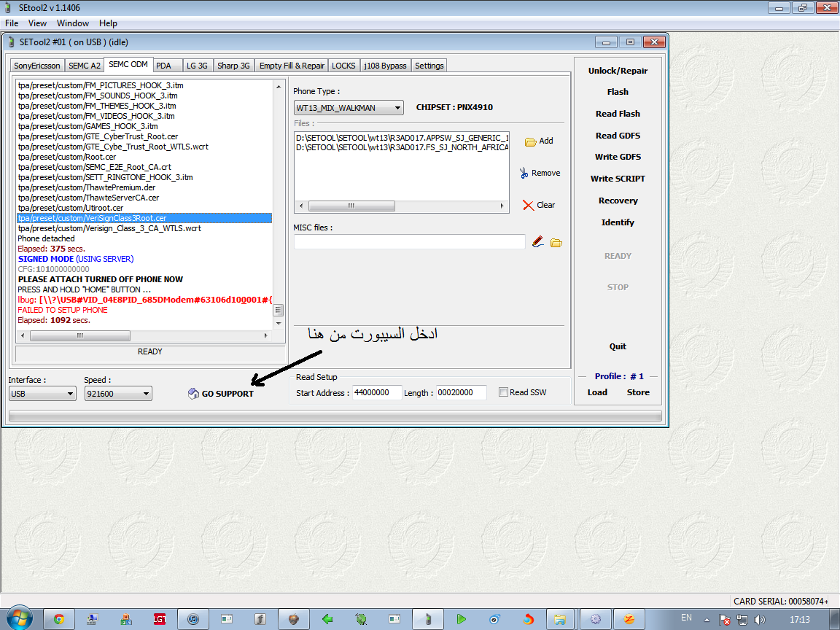The width and height of the screenshot is (840, 630).
Task: Click the green arrow taskbar icon
Action: [x=327, y=619]
